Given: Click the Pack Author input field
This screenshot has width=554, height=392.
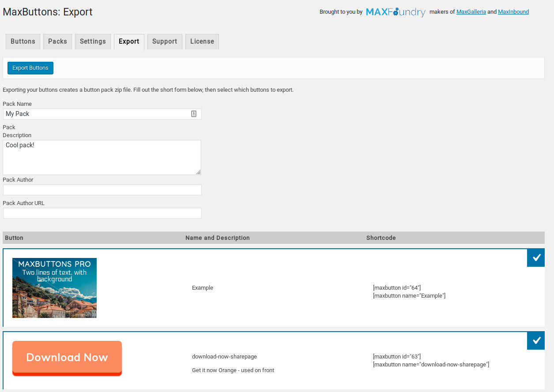Looking at the screenshot, I should coord(102,190).
